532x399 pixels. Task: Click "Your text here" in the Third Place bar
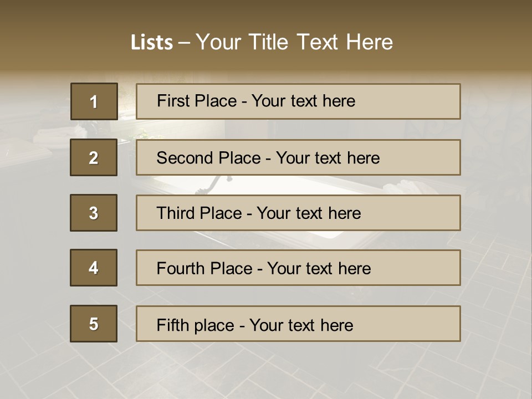pyautogui.click(x=309, y=213)
